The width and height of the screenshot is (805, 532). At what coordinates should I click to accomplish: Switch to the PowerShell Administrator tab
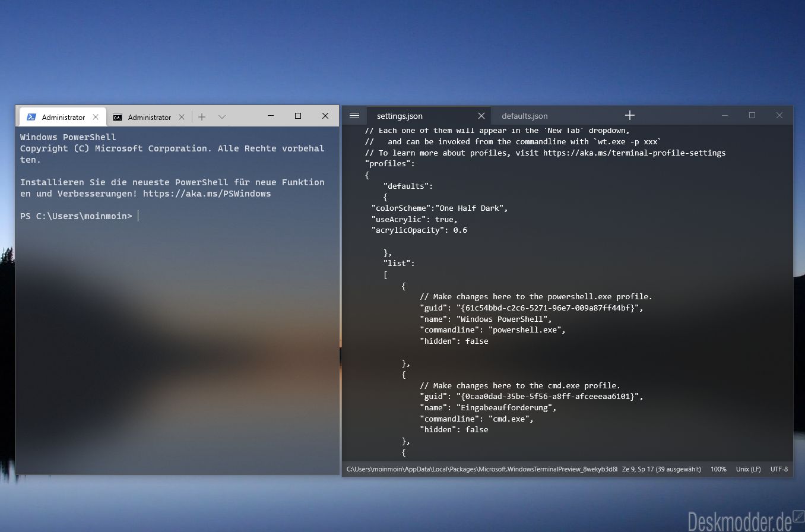point(63,117)
